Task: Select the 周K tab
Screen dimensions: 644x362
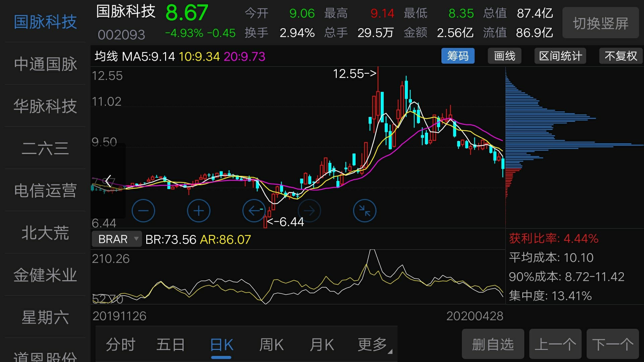Action: tap(271, 345)
